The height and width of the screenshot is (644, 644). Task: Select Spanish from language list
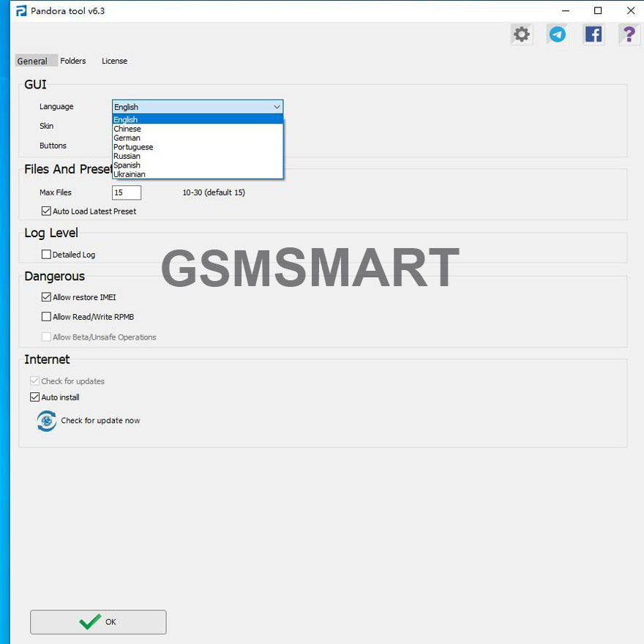point(198,165)
